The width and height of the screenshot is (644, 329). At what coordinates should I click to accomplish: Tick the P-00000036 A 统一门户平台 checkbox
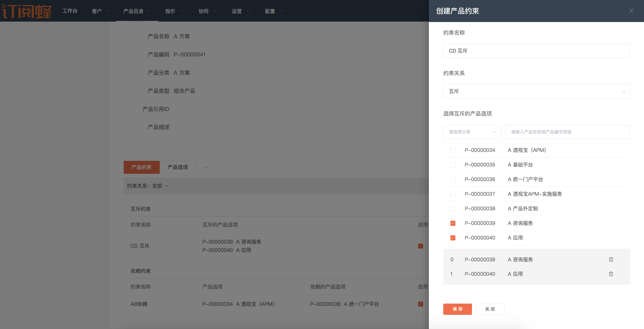453,179
